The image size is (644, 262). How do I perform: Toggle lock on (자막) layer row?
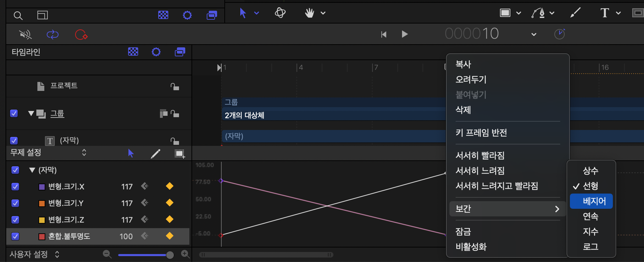(x=175, y=141)
